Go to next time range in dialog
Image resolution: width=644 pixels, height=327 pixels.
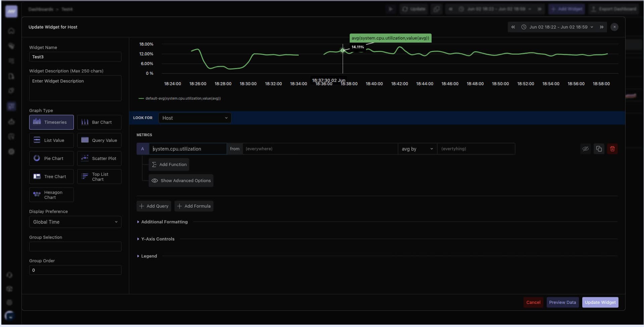tap(602, 27)
